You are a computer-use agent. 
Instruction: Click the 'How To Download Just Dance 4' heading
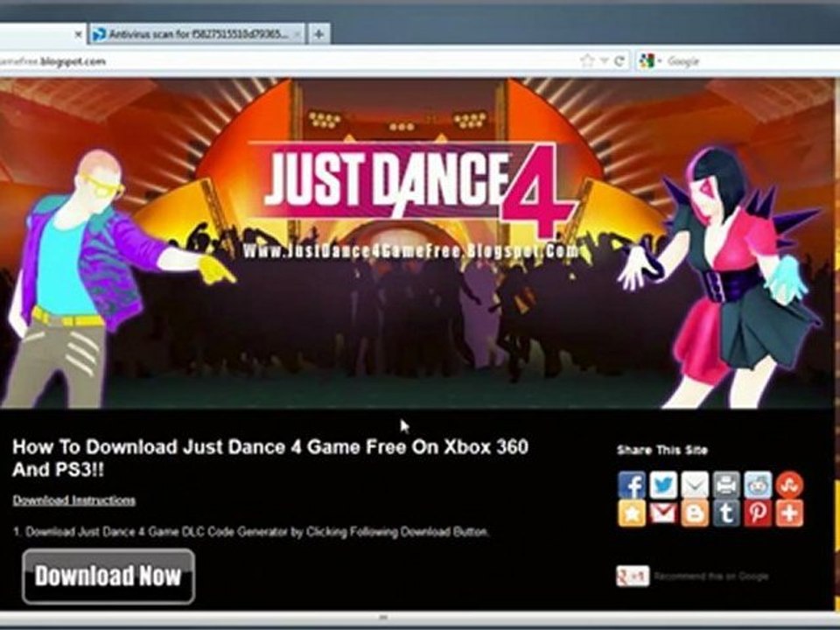[x=270, y=458]
